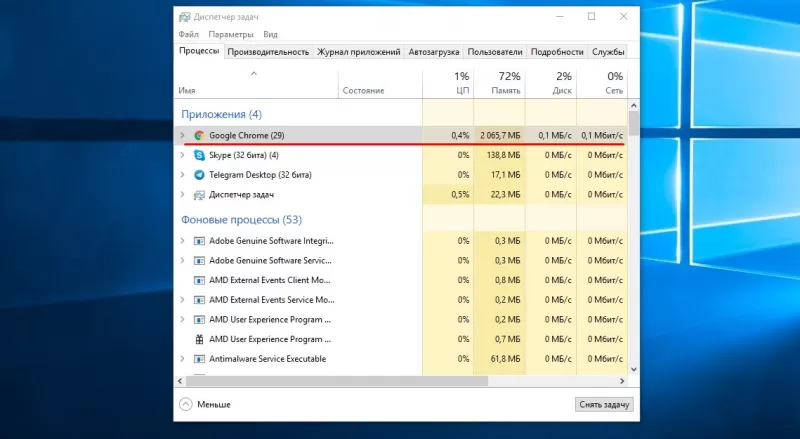Expand the Skype (32 бита) group
The width and height of the screenshot is (800, 439).
click(x=182, y=155)
